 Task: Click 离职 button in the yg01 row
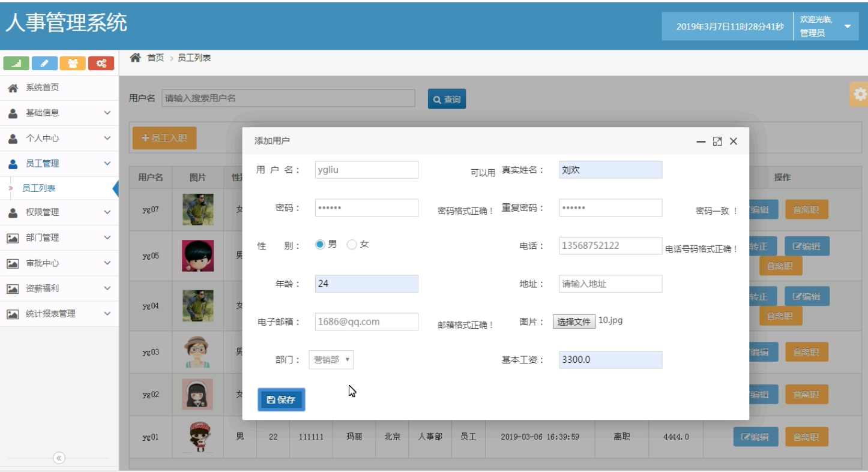[x=806, y=437]
